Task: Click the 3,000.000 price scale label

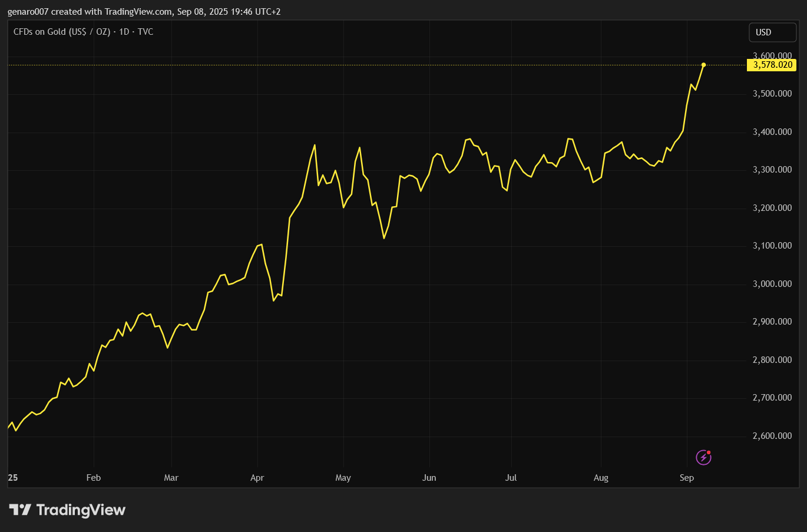Action: coord(772,284)
